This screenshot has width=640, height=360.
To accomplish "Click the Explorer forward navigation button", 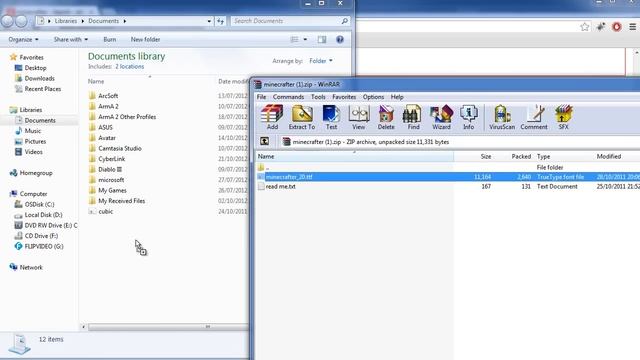I will [x=21, y=21].
